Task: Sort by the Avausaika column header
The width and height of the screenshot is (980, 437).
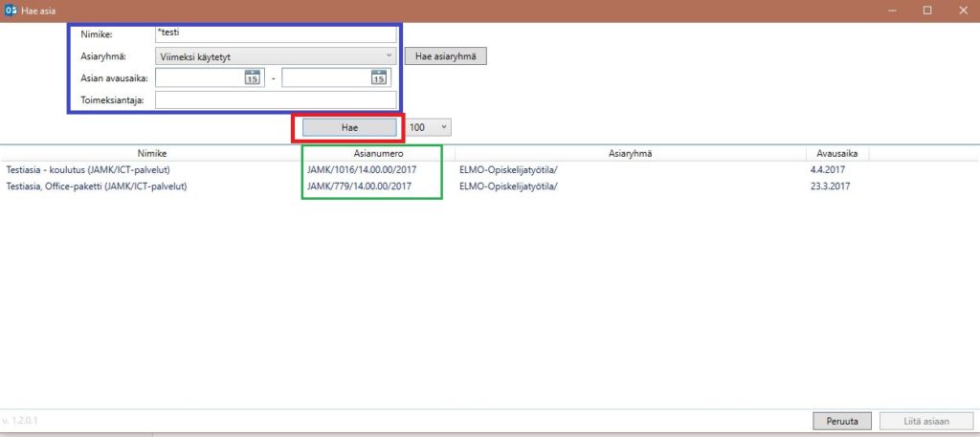Action: pyautogui.click(x=836, y=154)
